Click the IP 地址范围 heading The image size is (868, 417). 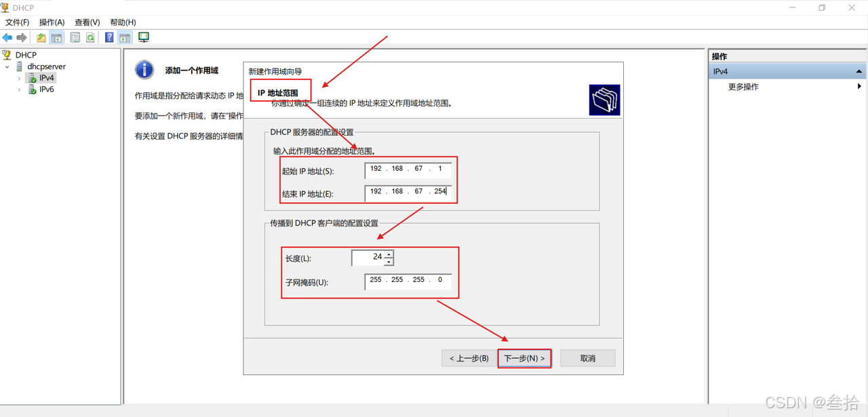tap(278, 92)
